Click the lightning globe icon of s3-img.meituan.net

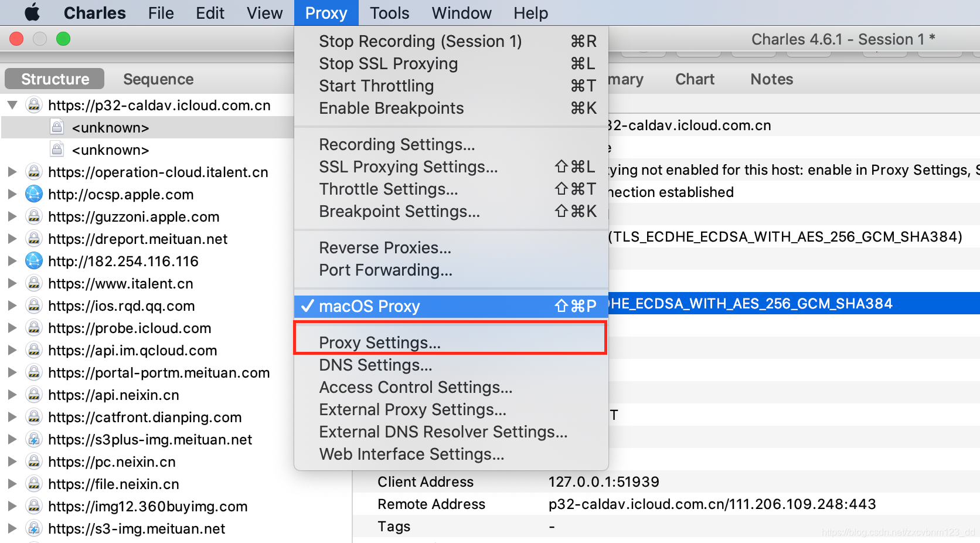(x=34, y=528)
